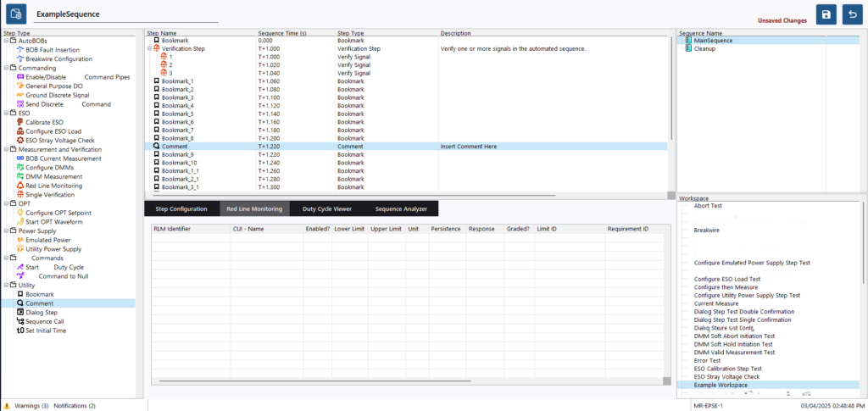Screen dimensions: 868x411
Task: Open DMM Valid Measurement Test workspace
Action: (x=734, y=353)
